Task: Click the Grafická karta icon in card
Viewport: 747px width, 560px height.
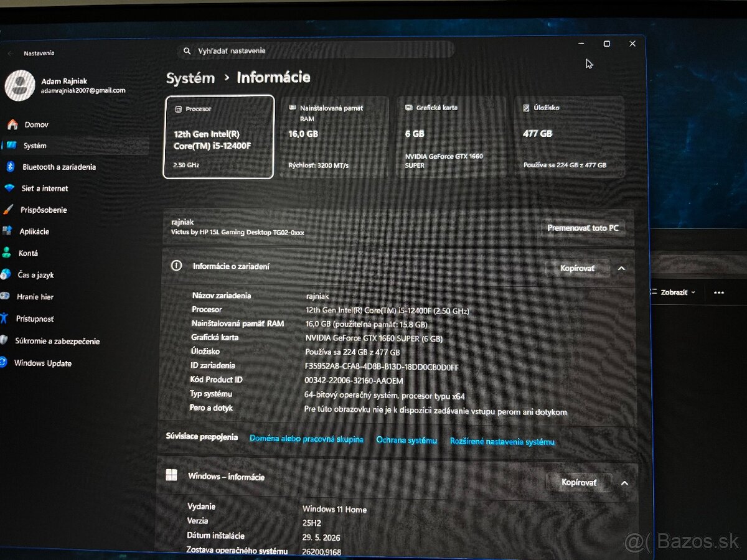Action: [409, 108]
